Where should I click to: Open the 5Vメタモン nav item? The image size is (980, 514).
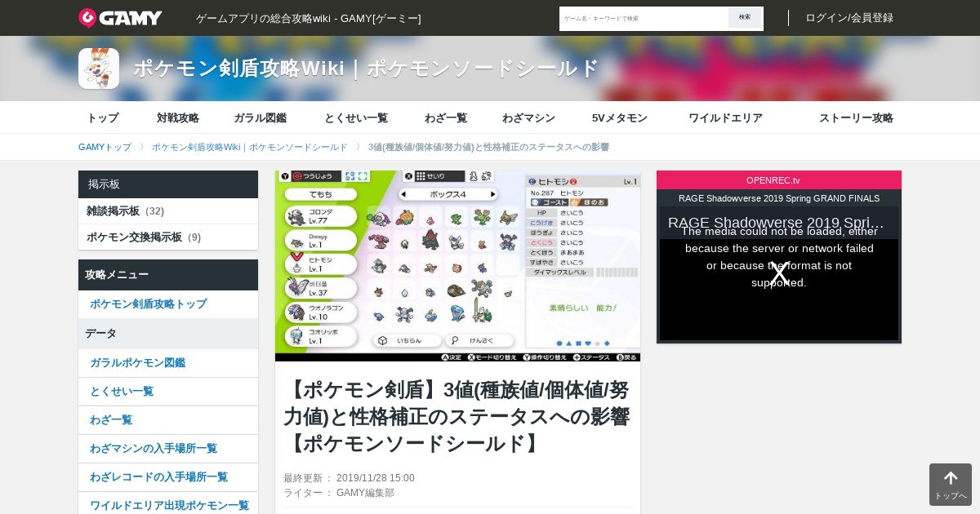click(x=620, y=117)
